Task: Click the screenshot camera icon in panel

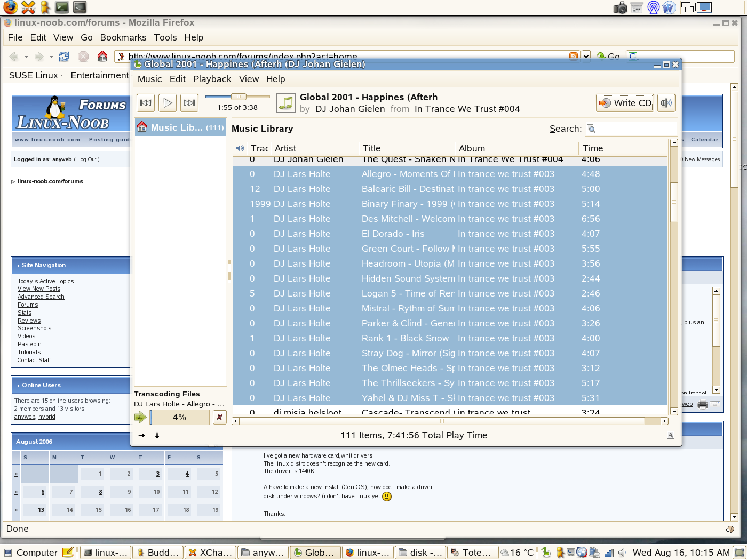Action: tap(620, 7)
